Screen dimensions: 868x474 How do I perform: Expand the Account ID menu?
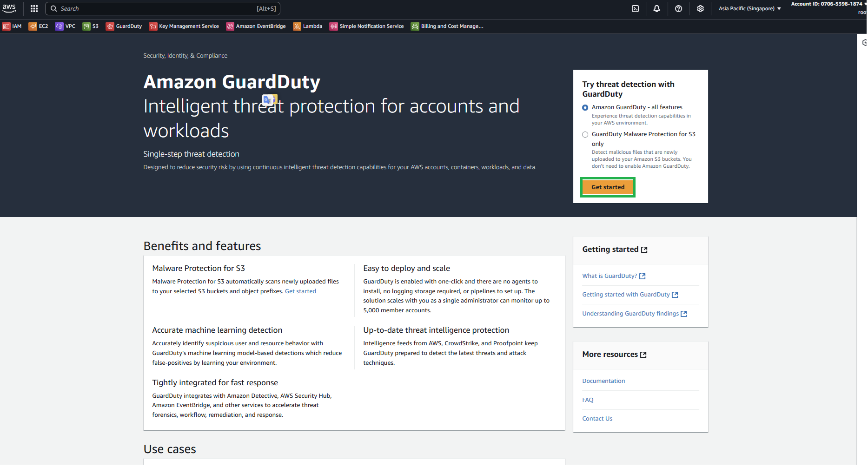pyautogui.click(x=829, y=4)
